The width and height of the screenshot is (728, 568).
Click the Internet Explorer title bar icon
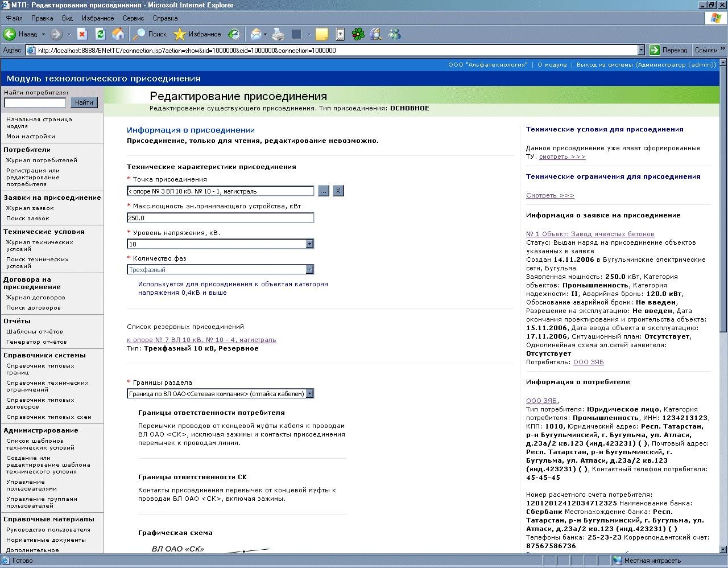click(x=6, y=5)
